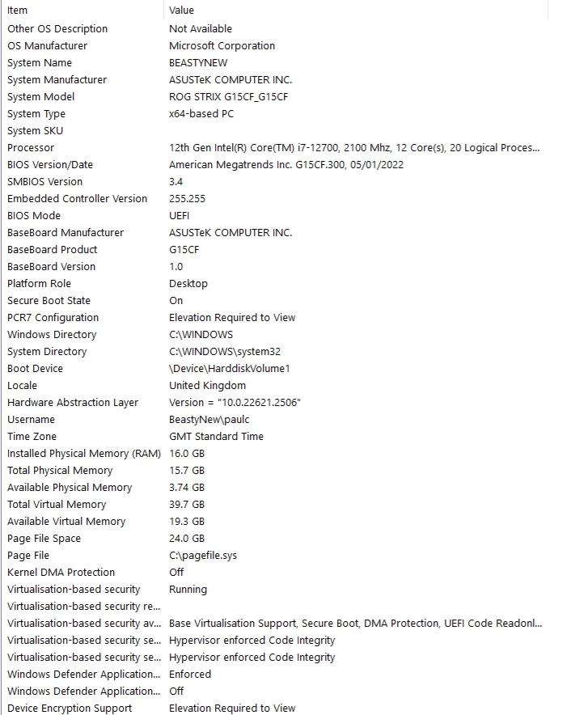
Task: Click the American Megatrends Inc. G15CF.300 value
Action: coord(286,165)
